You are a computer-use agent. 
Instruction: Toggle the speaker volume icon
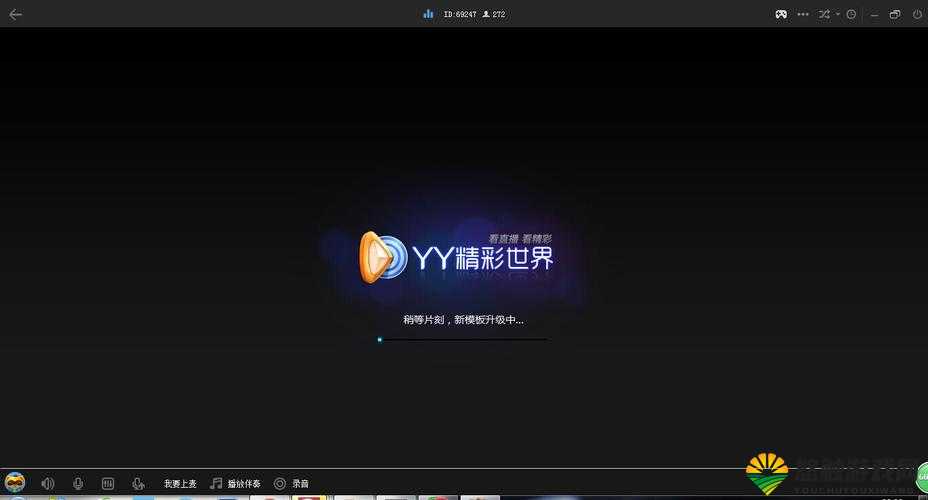48,483
